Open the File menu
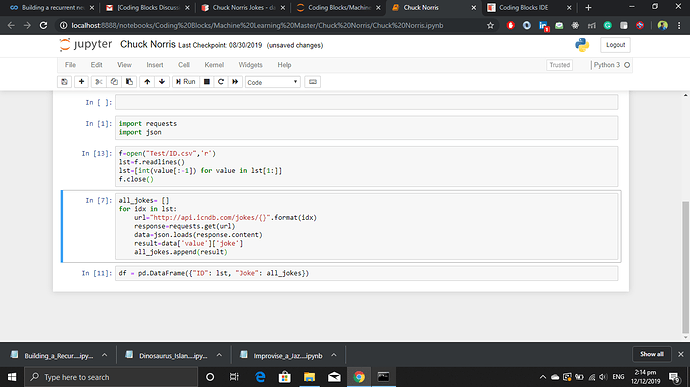This screenshot has height=387, width=690. [x=70, y=65]
